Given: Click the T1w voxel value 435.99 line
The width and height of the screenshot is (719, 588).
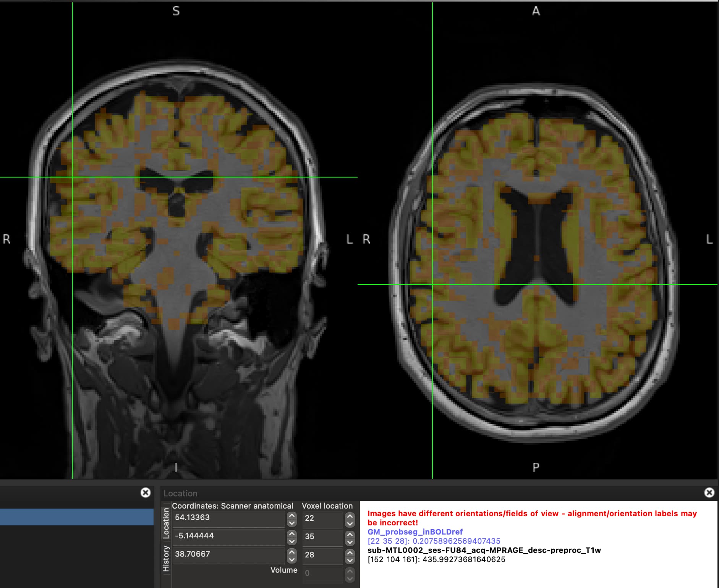Looking at the screenshot, I should [436, 559].
